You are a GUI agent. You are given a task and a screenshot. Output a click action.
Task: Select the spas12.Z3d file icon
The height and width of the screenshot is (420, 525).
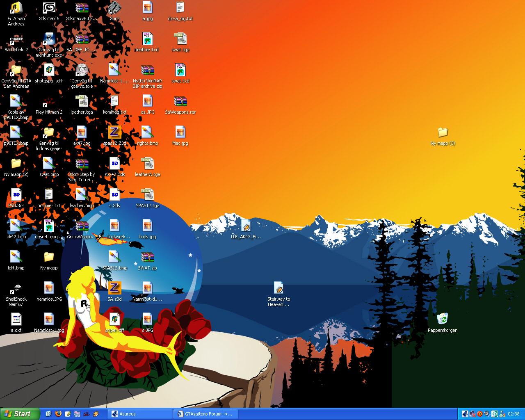(x=114, y=136)
